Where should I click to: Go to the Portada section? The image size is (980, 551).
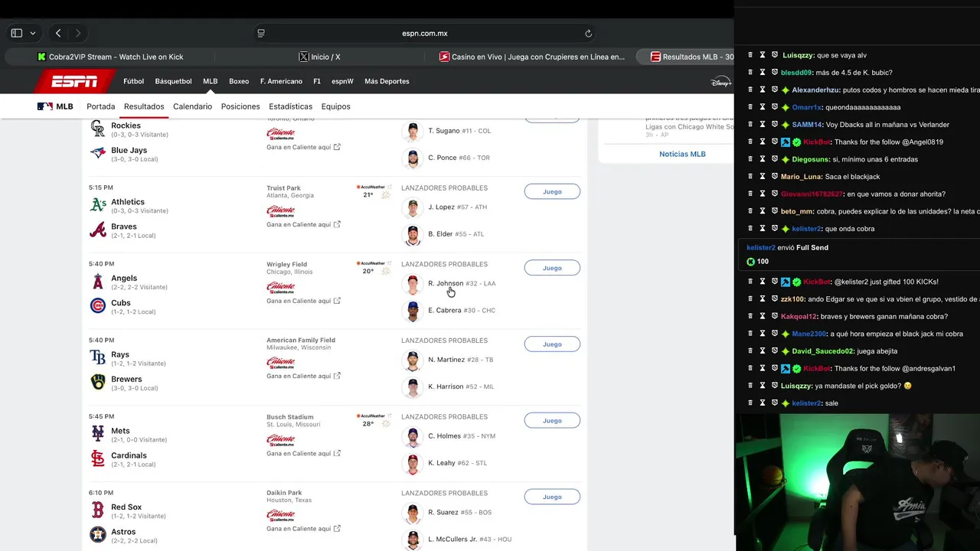101,106
